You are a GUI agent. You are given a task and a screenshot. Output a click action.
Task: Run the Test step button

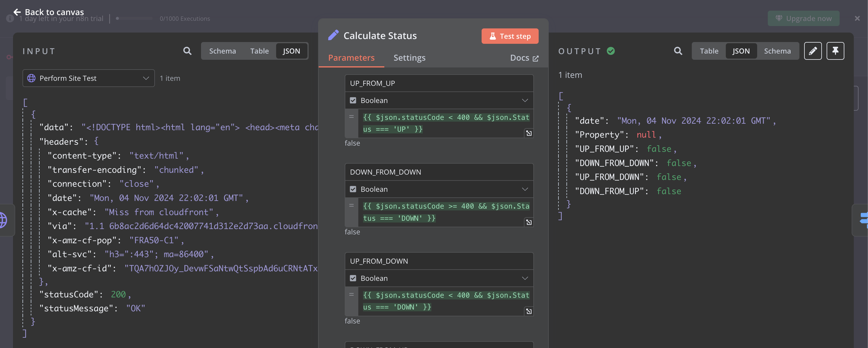[x=510, y=36]
